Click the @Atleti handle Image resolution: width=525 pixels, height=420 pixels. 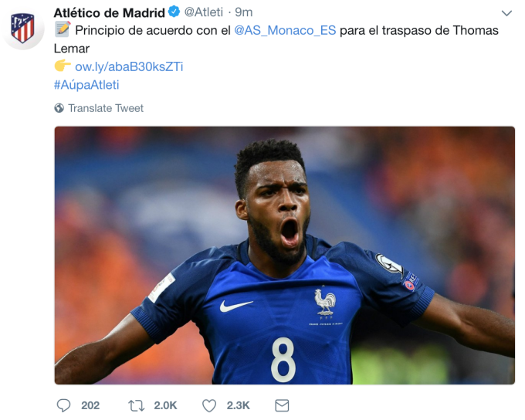204,12
